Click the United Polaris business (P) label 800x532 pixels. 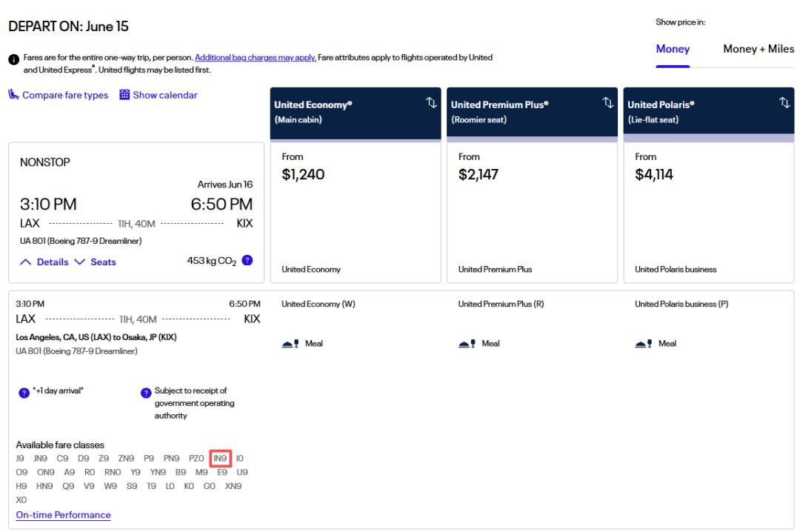[681, 304]
